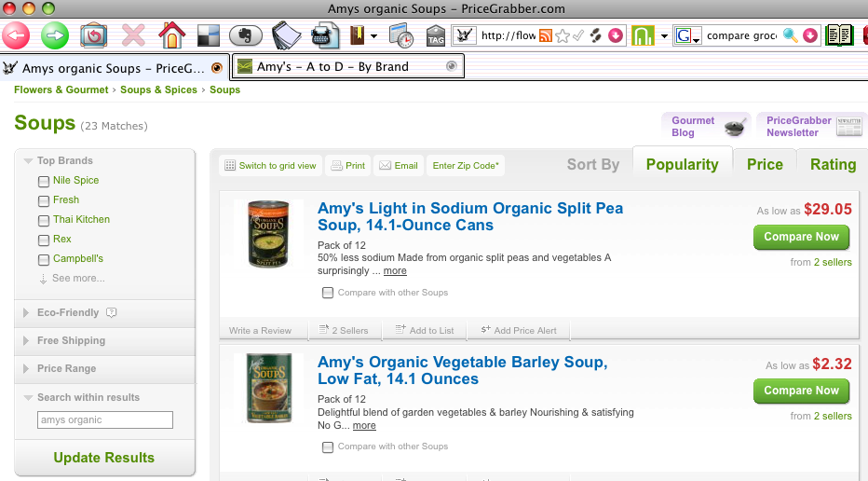868x481 pixels.
Task: Click Add to List for Split Pea Soup
Action: point(425,330)
